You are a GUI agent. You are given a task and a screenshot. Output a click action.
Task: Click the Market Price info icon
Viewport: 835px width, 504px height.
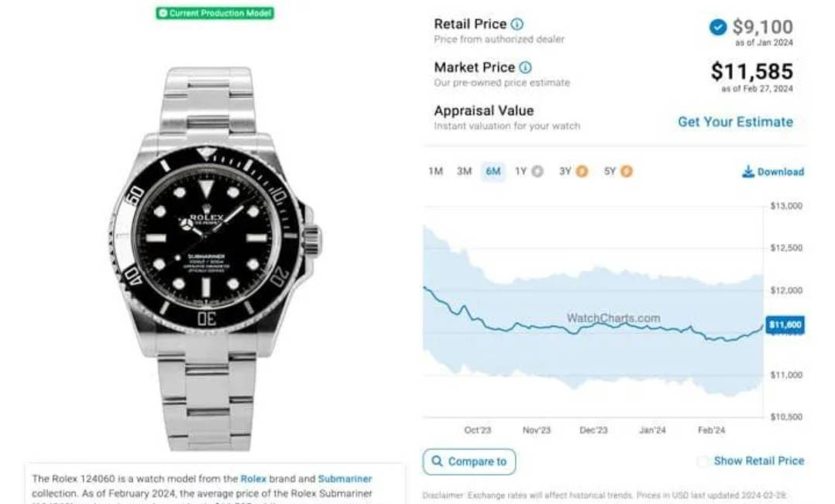[x=525, y=67]
